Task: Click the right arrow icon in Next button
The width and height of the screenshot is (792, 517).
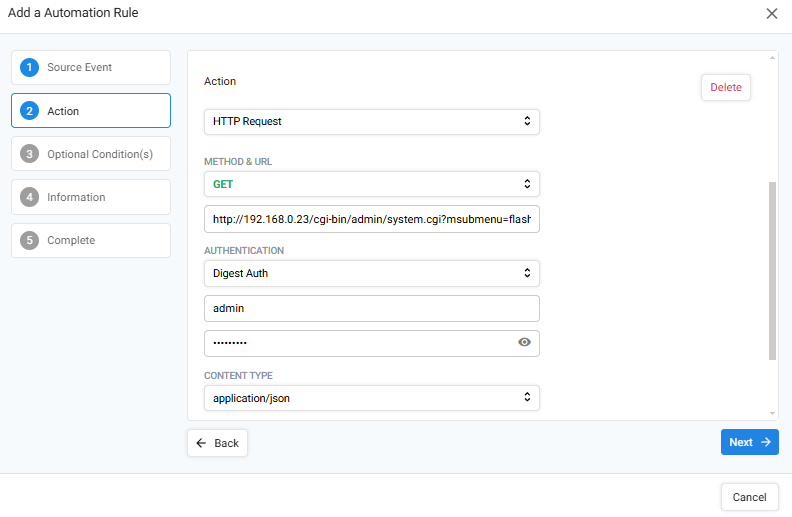Action: pos(766,442)
